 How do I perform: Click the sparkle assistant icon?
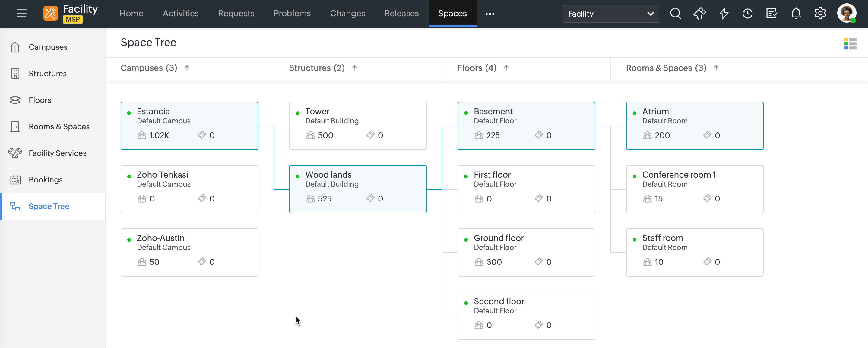point(699,14)
